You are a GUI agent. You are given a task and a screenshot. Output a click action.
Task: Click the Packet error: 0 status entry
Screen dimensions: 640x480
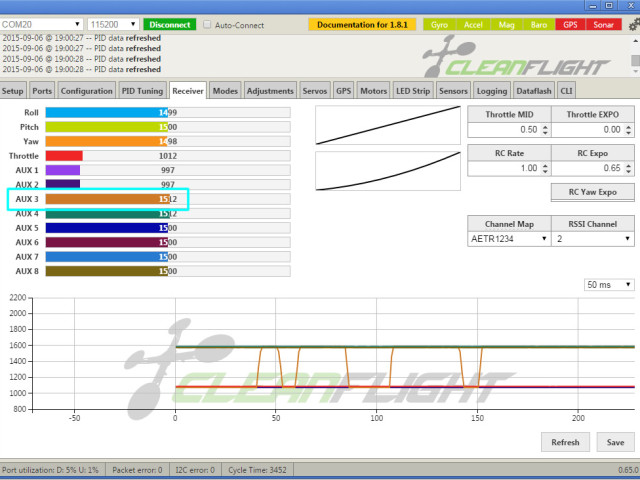[x=137, y=470]
